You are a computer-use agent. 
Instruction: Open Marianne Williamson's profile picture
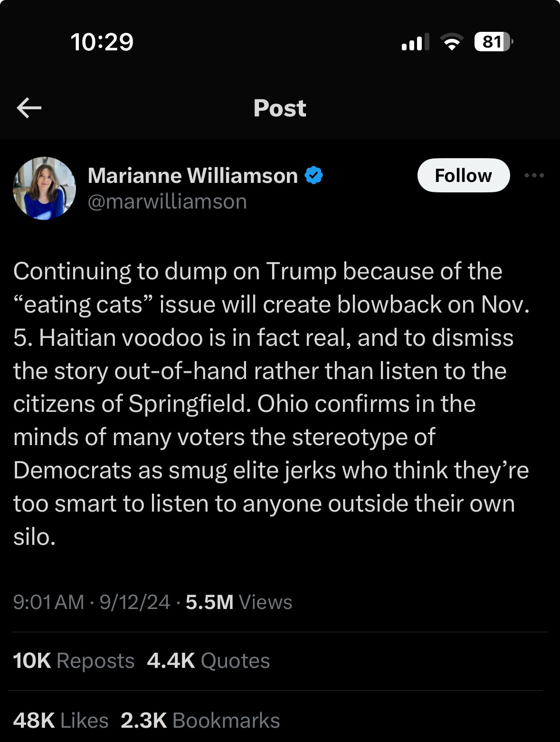(x=44, y=188)
